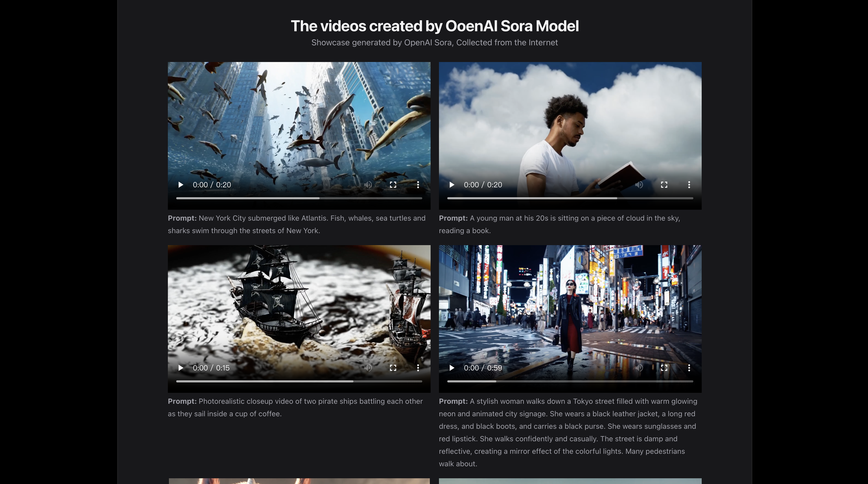Enter fullscreen on the New York fish video
The image size is (868, 484).
393,185
